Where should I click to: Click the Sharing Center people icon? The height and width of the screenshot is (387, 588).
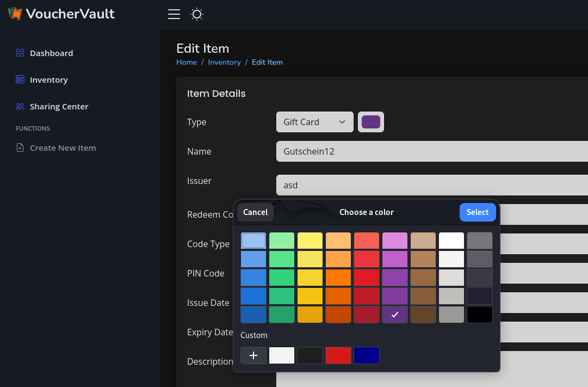20,106
